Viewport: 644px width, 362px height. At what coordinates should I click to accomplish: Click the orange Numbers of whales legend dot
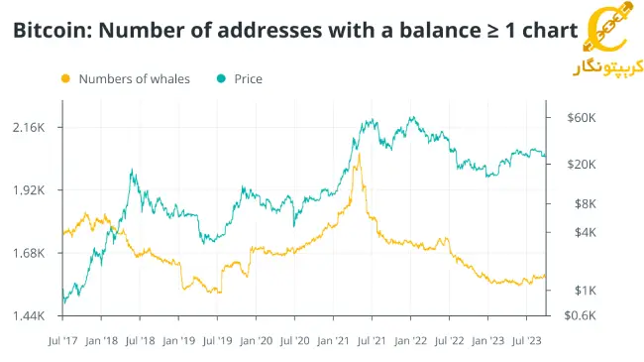[x=65, y=78]
